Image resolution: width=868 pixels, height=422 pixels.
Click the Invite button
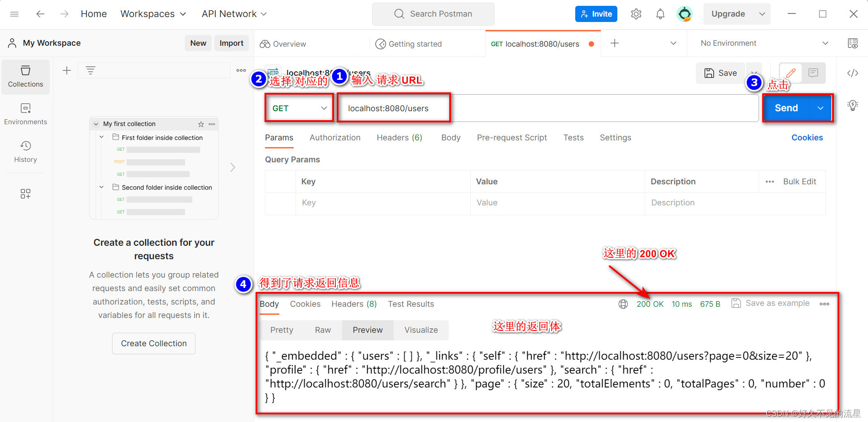tap(596, 14)
